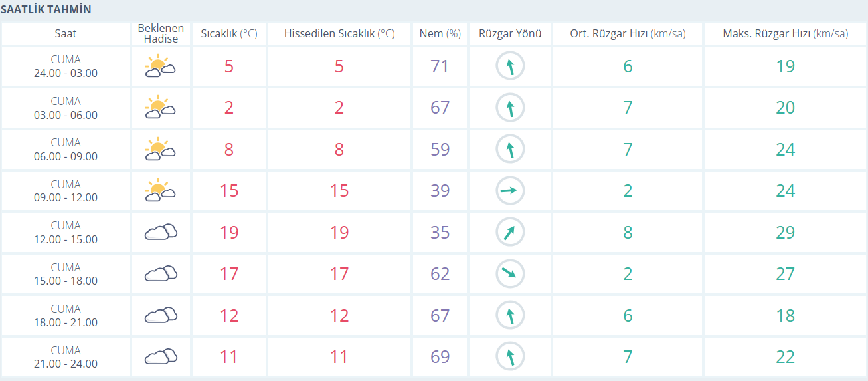This screenshot has width=868, height=381.
Task: Click the cloudy icon for 12.00 - 15.00
Action: [161, 232]
